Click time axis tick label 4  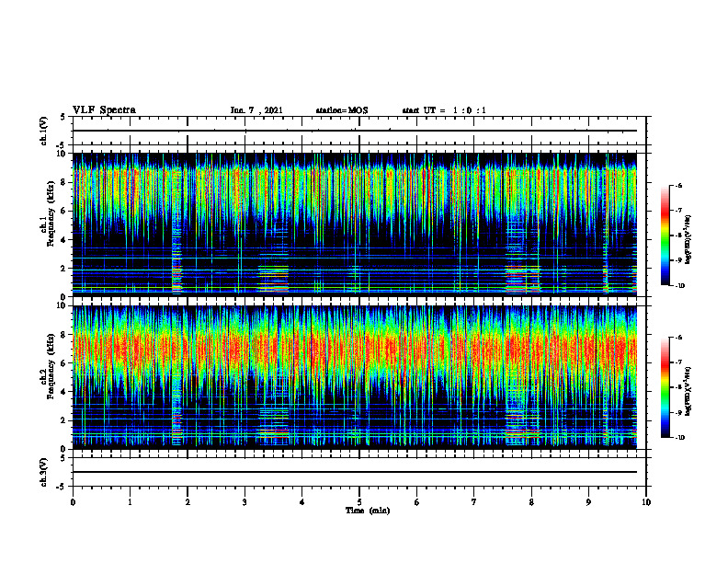click(302, 502)
